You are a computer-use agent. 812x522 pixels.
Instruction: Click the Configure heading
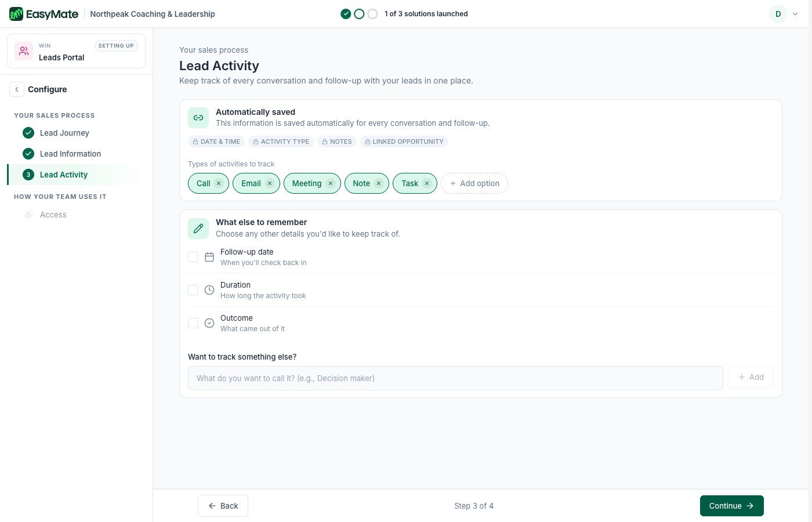click(x=48, y=89)
